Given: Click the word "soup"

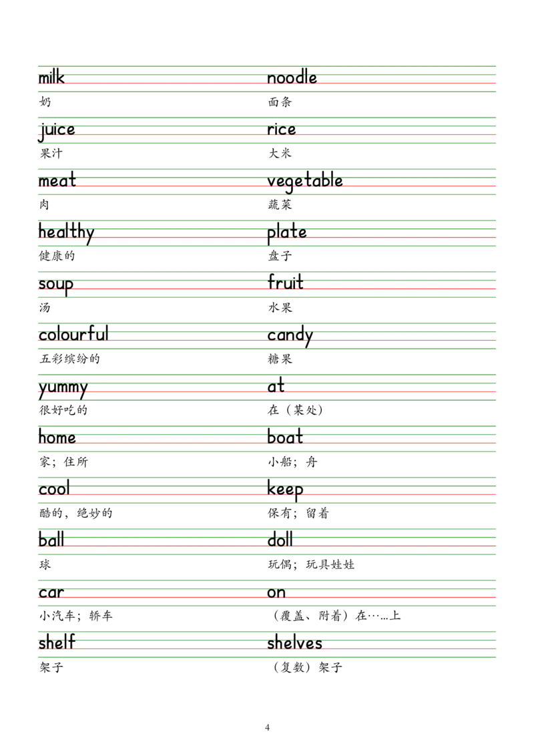Looking at the screenshot, I should click(55, 285).
